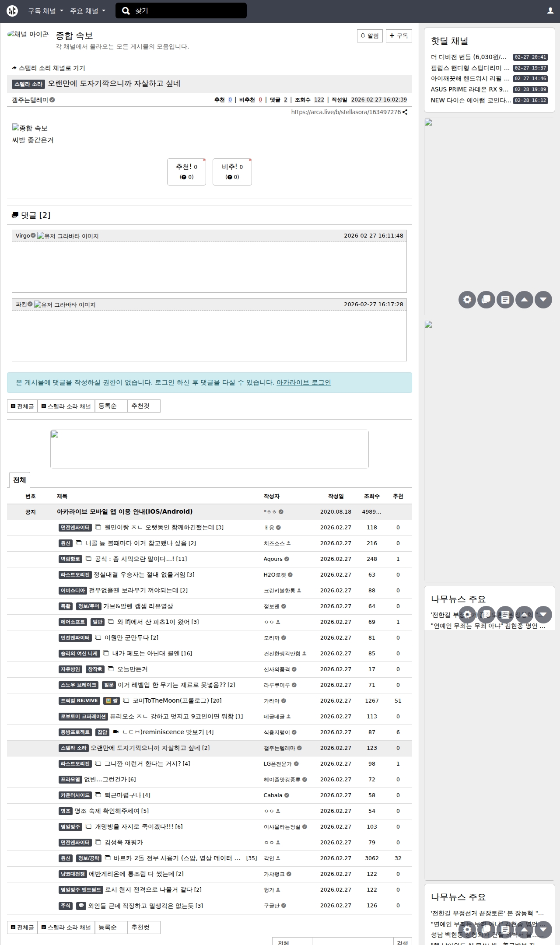Toggle the 알림 notification button
Image resolution: width=560 pixels, height=945 pixels.
tap(370, 35)
